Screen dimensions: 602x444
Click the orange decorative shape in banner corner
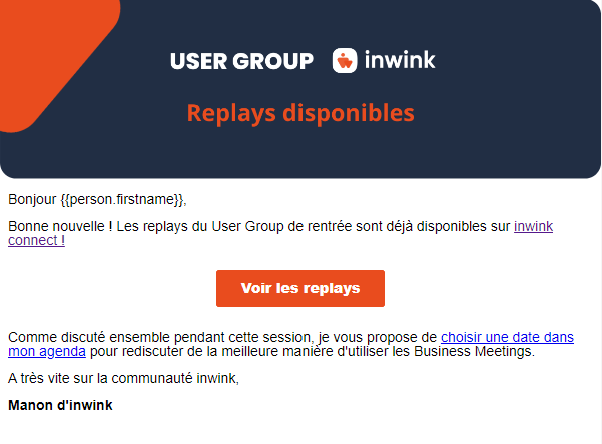[x=40, y=60]
